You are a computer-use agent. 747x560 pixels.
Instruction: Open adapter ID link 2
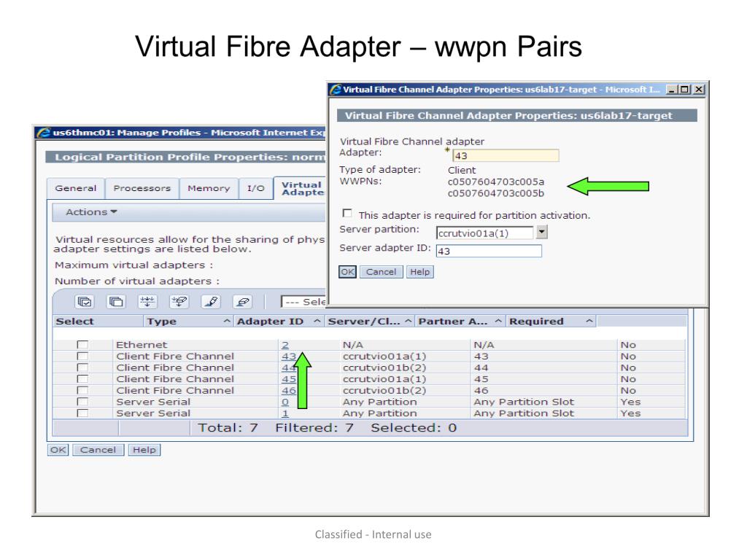point(285,345)
